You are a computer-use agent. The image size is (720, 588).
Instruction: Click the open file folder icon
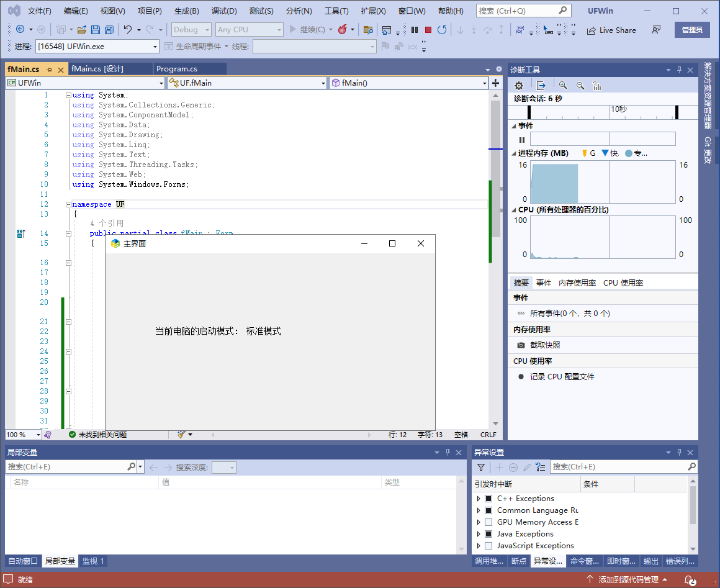[x=82, y=30]
